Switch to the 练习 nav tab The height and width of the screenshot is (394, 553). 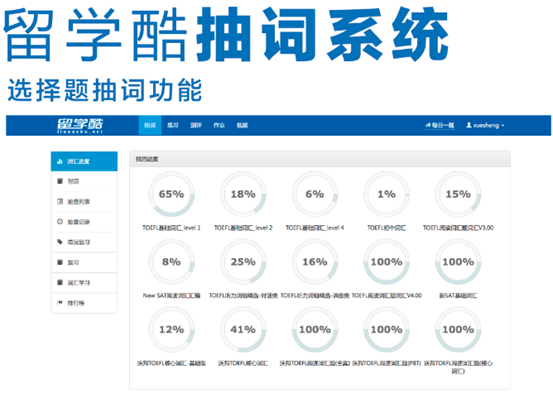pyautogui.click(x=173, y=125)
